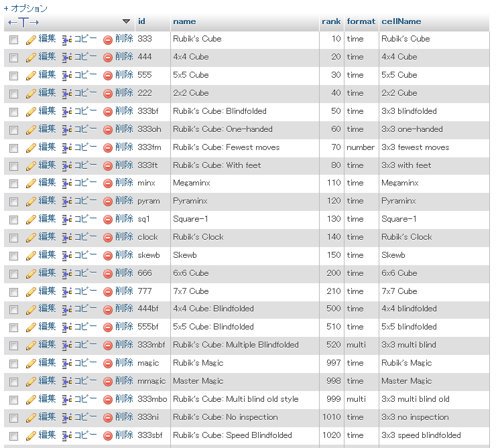Select the checkbox for row clock
The height and width of the screenshot is (448, 502).
(x=13, y=238)
